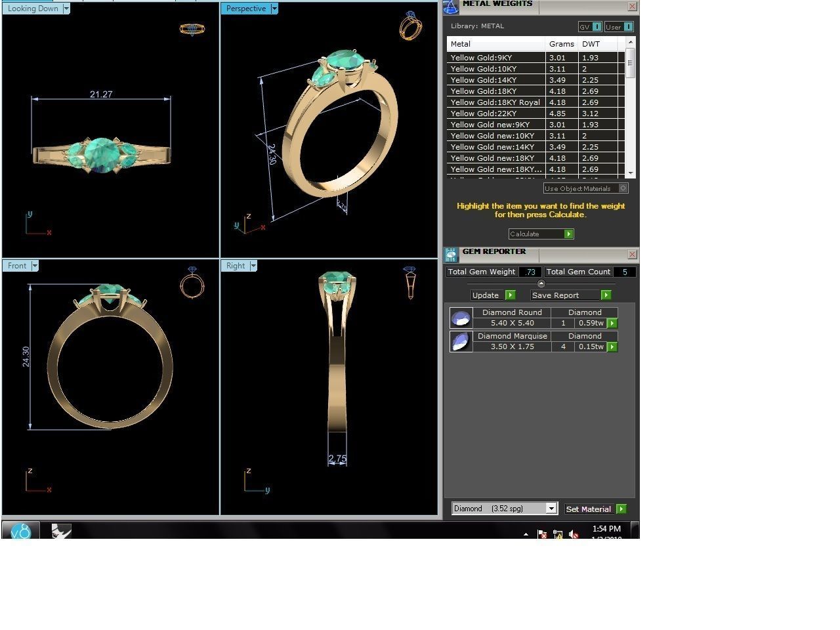Screen dimensions: 840x630
Task: Click the metal list scroll up arrow
Action: point(631,42)
